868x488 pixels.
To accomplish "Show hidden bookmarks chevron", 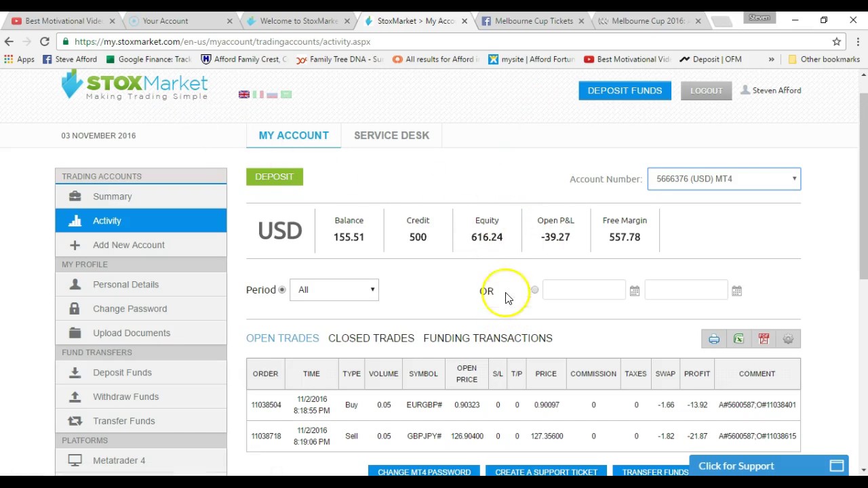I will (771, 59).
